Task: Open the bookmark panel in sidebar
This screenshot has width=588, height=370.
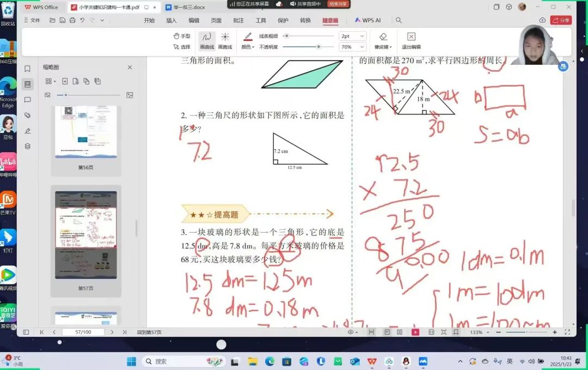Action: coord(27,69)
